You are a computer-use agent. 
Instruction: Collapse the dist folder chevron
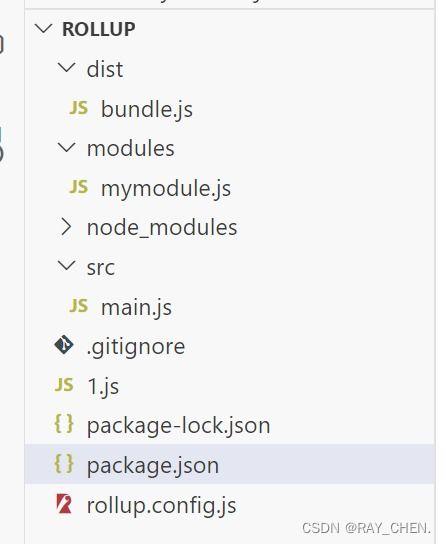click(x=67, y=68)
